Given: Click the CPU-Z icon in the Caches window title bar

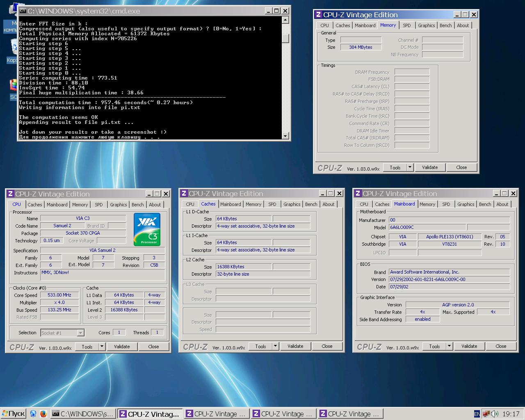Looking at the screenshot, I should [x=184, y=193].
